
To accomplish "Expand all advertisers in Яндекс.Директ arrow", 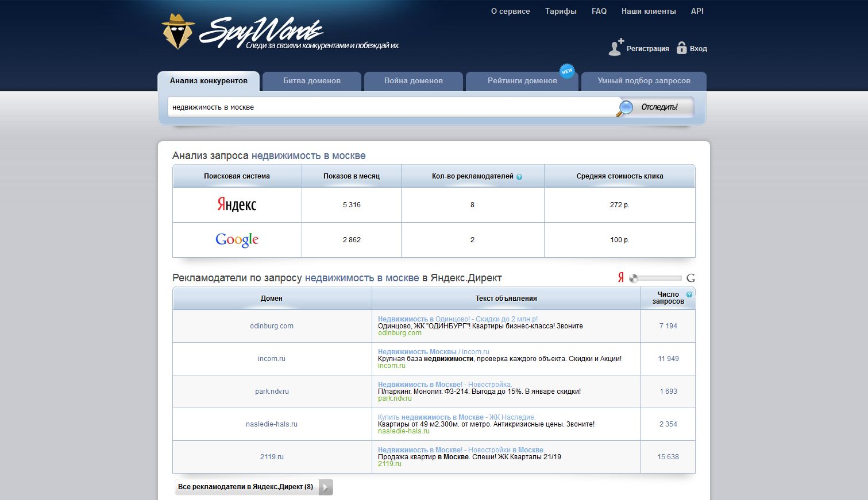I will 326,487.
